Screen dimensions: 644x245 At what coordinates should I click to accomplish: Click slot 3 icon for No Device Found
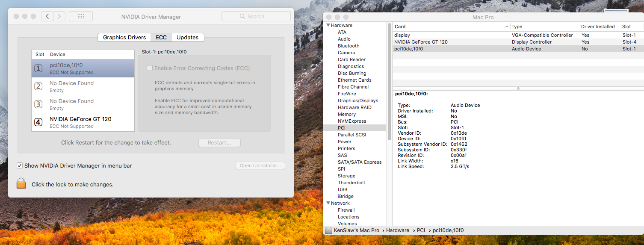click(x=38, y=104)
